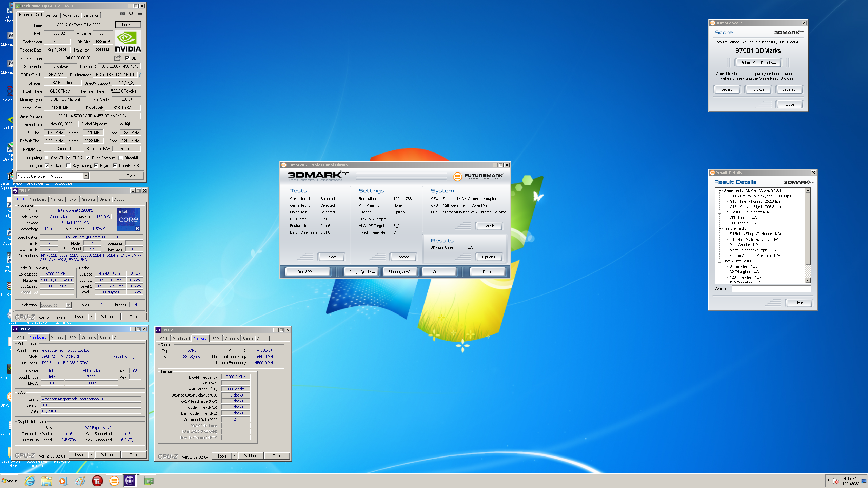The width and height of the screenshot is (868, 488).
Task: Click GPU-Z refresh icon
Action: 131,14
